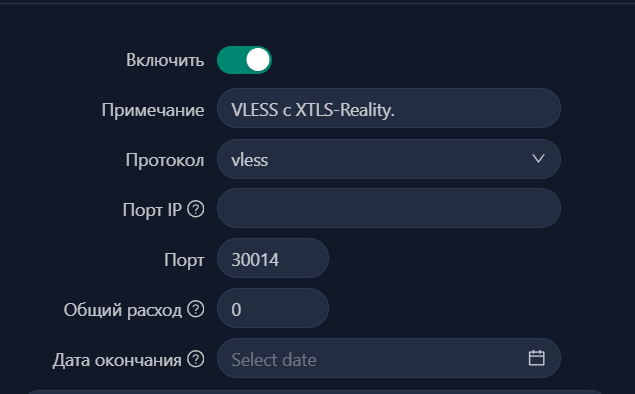Screen dimensions: 635x394
Task: Click the white knob of the enable switch
Action: [x=258, y=60]
